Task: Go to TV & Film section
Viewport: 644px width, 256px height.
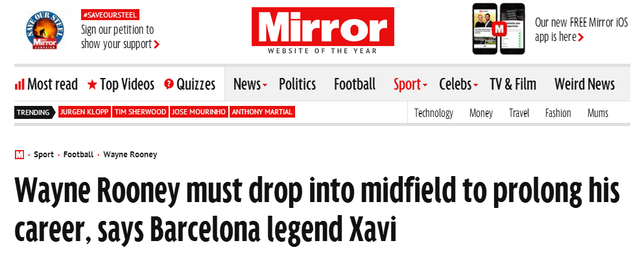Action: click(513, 84)
